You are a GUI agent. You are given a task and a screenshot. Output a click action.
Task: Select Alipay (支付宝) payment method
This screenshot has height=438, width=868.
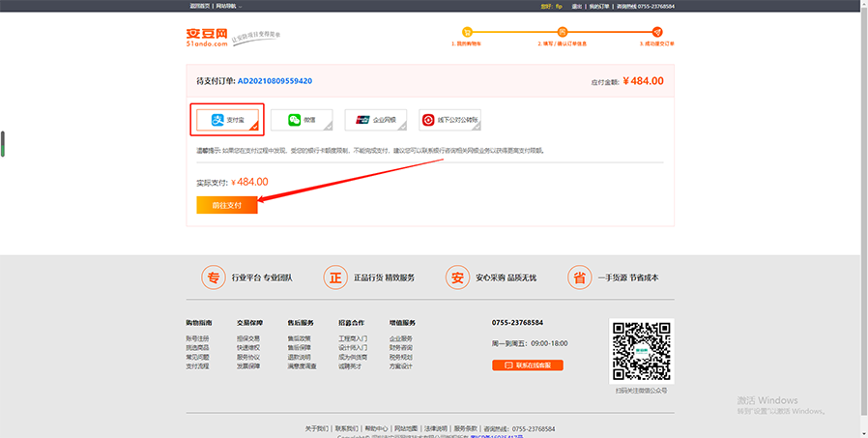coord(227,120)
